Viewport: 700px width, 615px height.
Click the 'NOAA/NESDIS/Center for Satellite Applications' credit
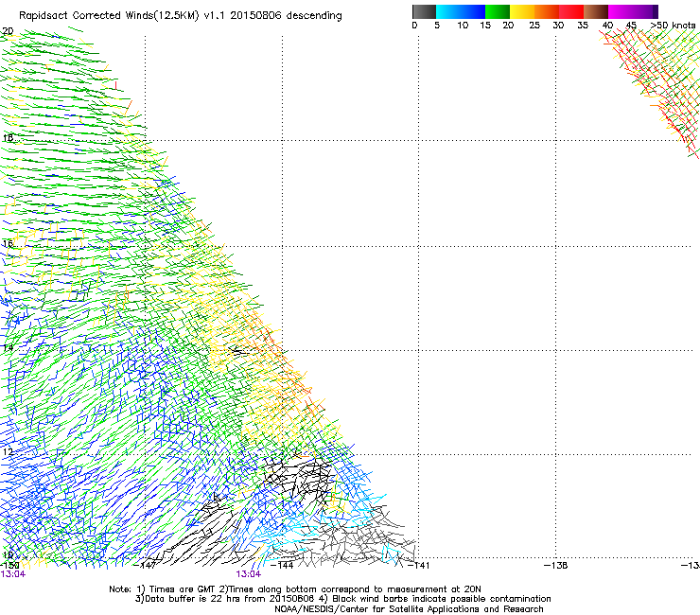click(x=409, y=609)
